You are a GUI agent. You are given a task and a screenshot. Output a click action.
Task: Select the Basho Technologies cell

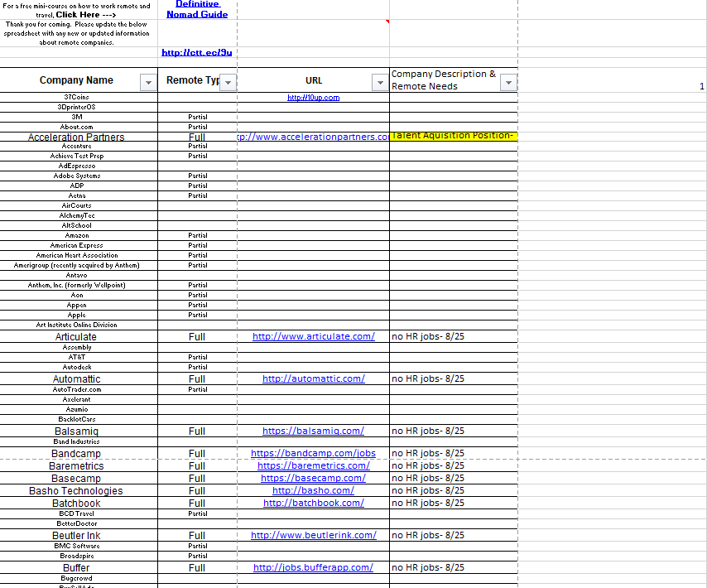click(x=77, y=490)
